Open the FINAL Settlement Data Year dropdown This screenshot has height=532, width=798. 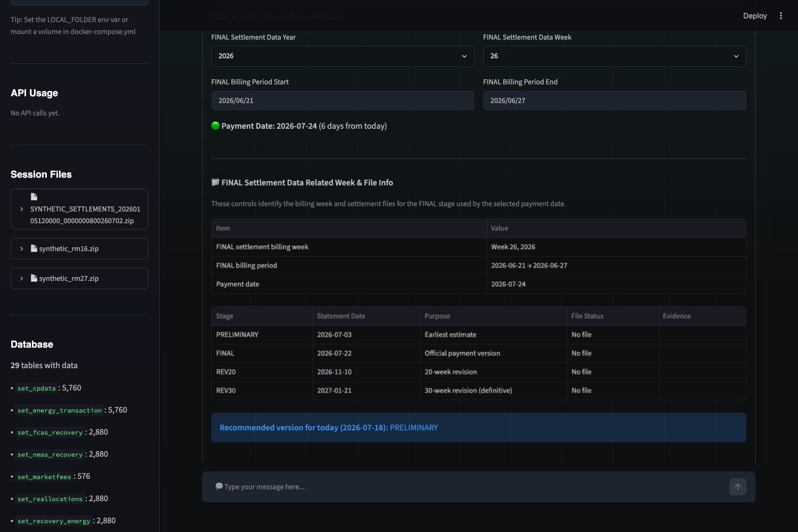click(x=343, y=56)
